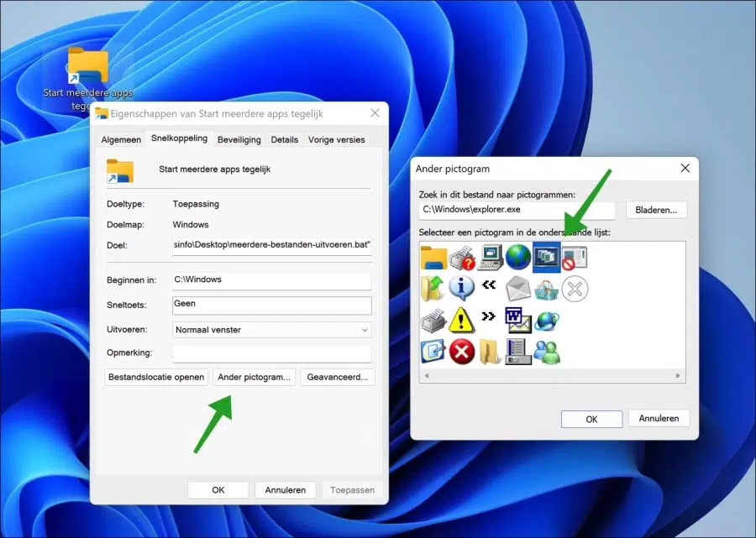This screenshot has height=538, width=756.
Task: Click Annuleren in the Eigenschappen window
Action: coord(286,490)
